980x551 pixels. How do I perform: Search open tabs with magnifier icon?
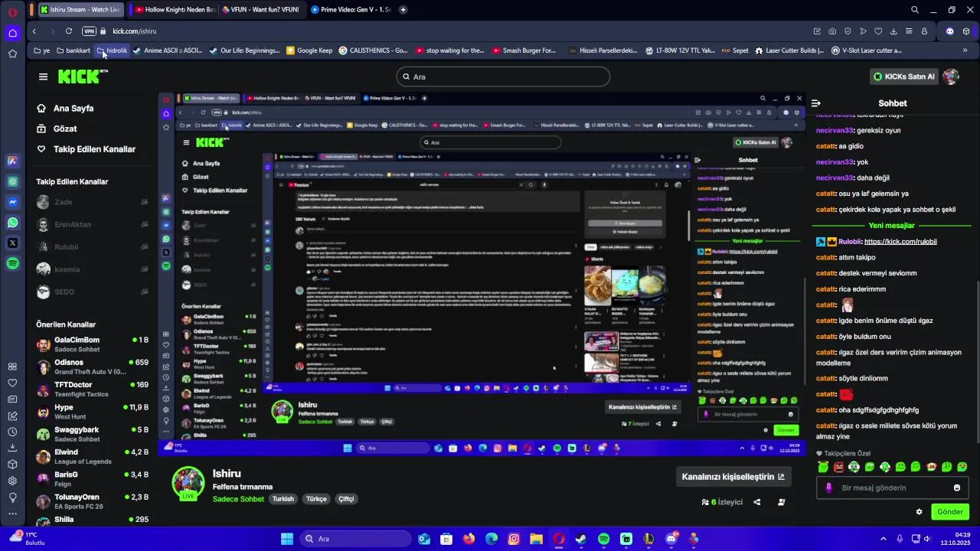(915, 10)
